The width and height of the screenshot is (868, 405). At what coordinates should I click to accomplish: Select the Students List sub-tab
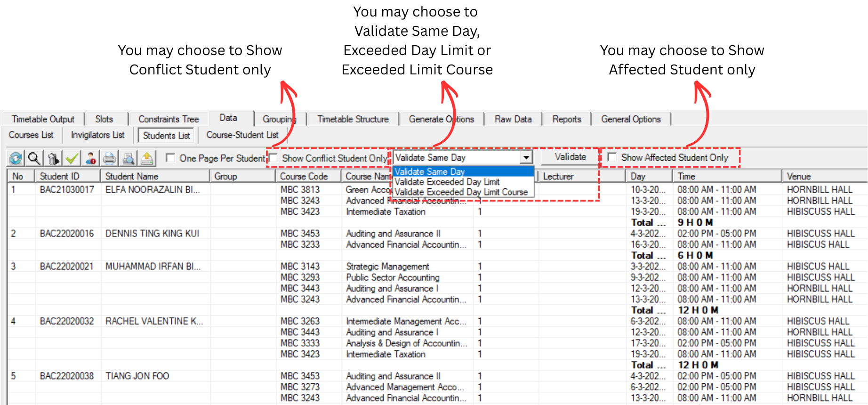pyautogui.click(x=166, y=135)
